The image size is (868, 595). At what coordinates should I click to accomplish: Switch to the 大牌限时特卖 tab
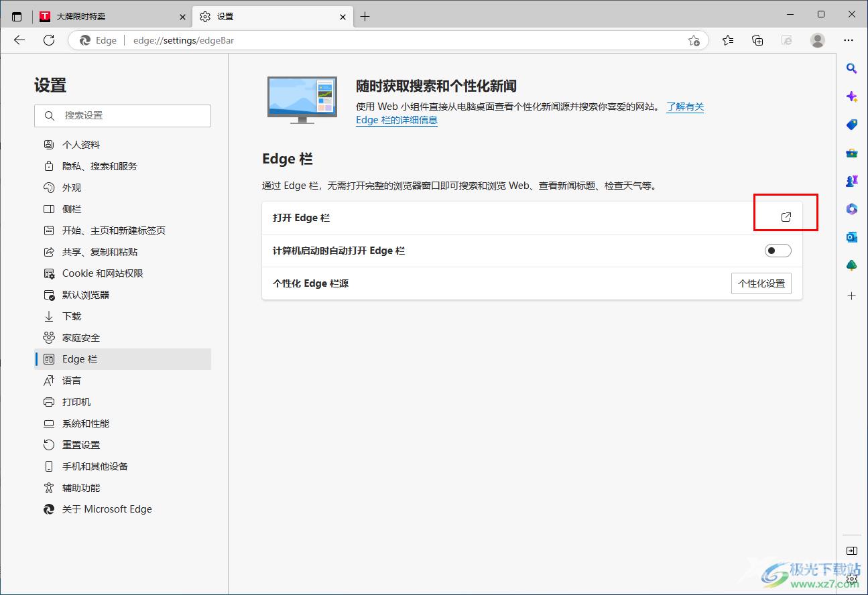pyautogui.click(x=112, y=17)
